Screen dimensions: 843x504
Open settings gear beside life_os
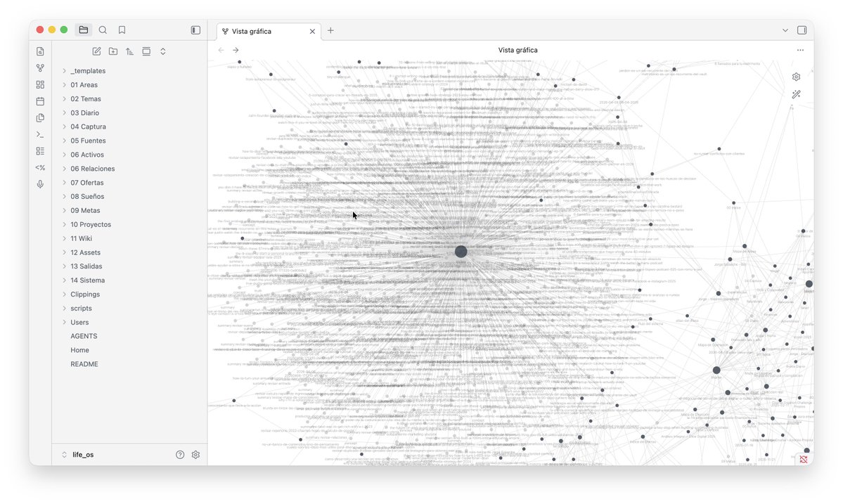click(195, 455)
